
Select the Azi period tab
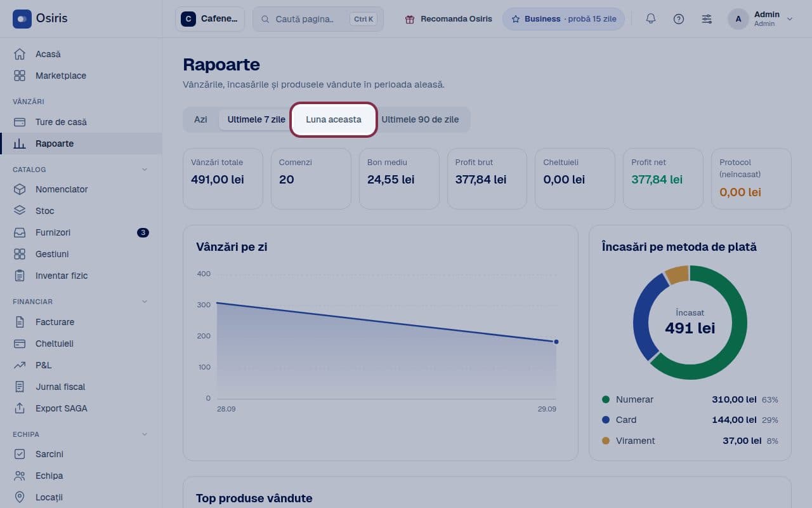coord(200,119)
